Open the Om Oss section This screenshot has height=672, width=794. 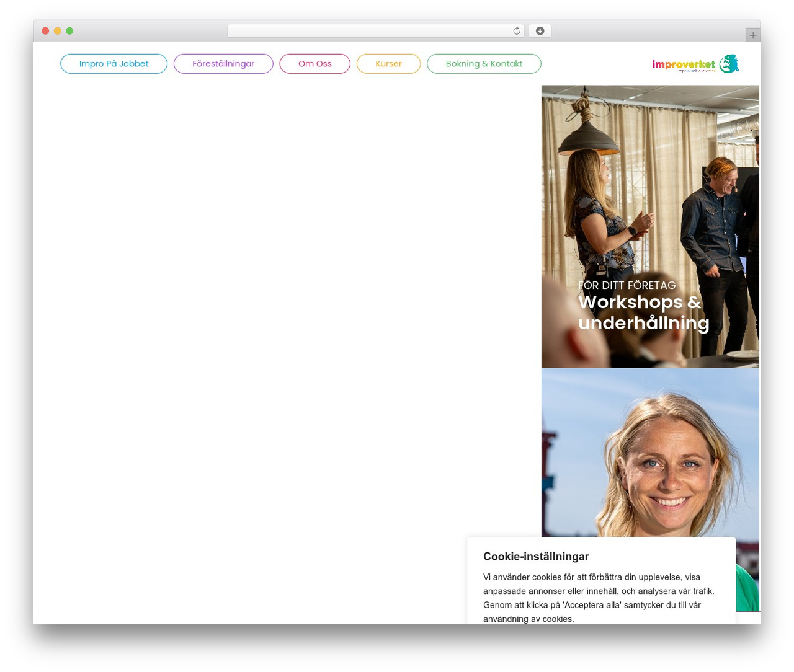pyautogui.click(x=315, y=64)
